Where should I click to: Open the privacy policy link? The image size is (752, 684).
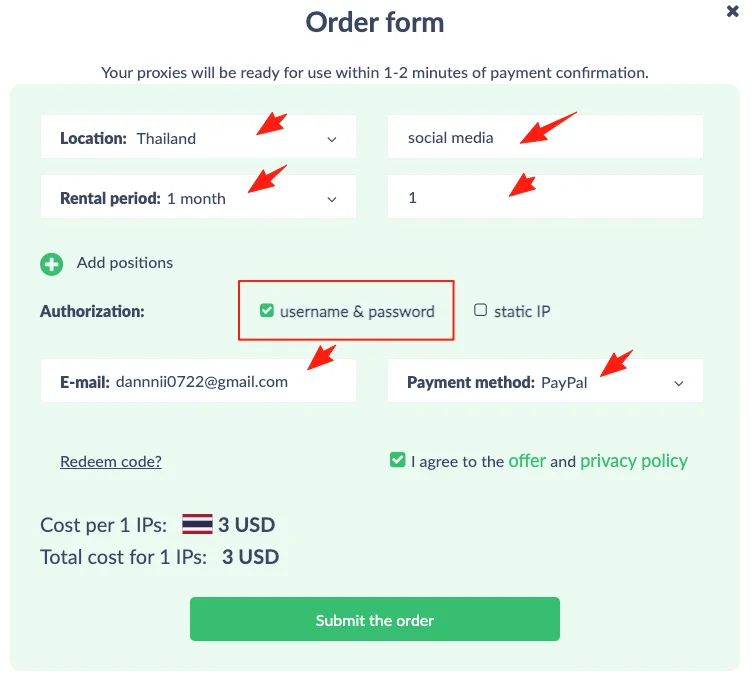pos(634,461)
